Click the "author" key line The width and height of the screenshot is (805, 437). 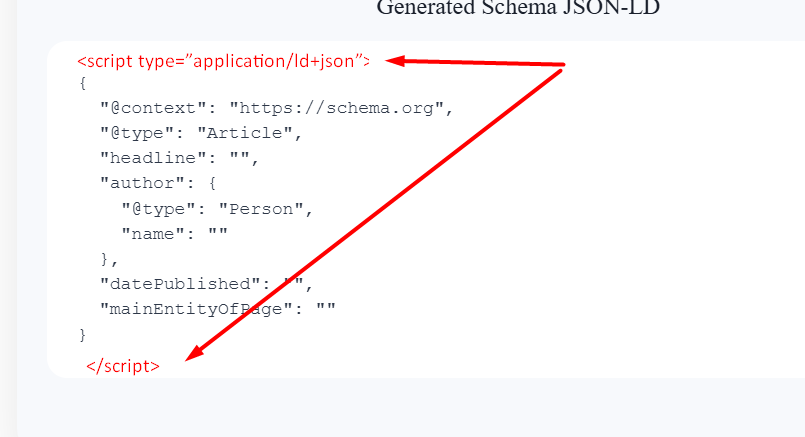click(x=158, y=183)
